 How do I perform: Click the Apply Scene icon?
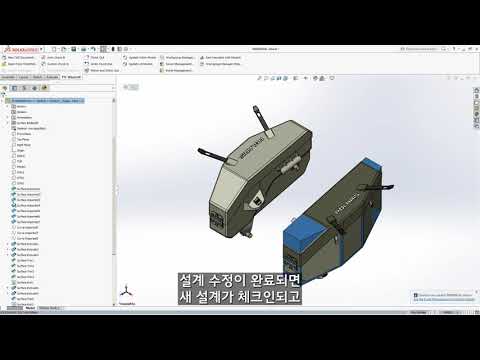tap(322, 78)
